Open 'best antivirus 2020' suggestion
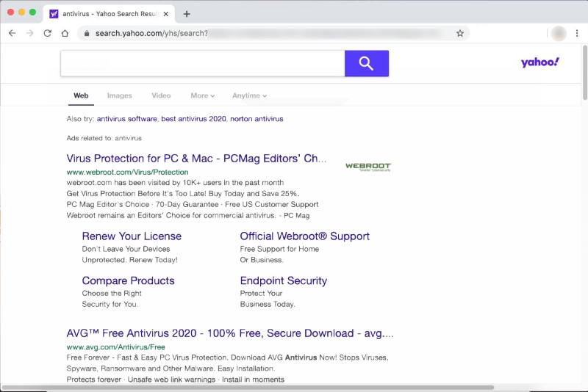This screenshot has height=392, width=588. (193, 119)
